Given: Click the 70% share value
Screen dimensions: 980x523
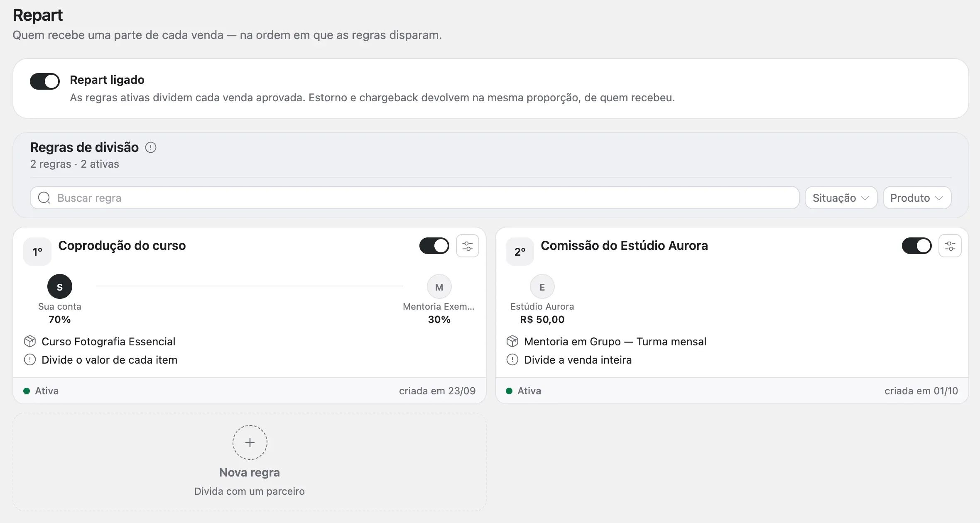Looking at the screenshot, I should [60, 319].
